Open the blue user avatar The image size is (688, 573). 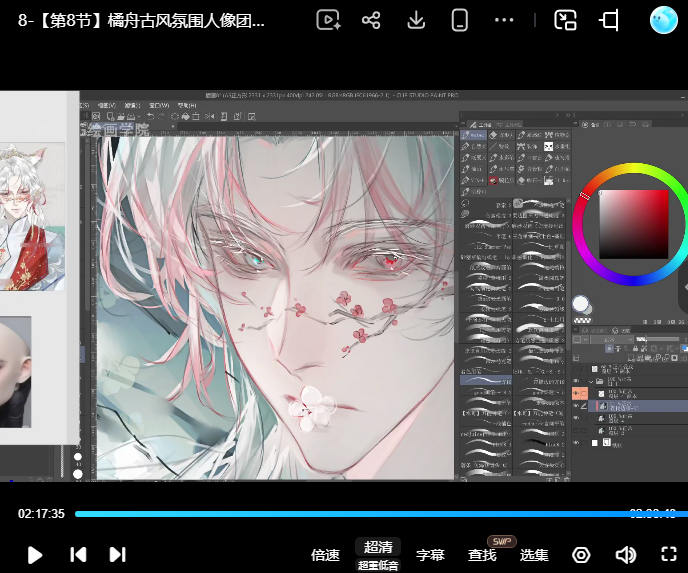[x=663, y=20]
